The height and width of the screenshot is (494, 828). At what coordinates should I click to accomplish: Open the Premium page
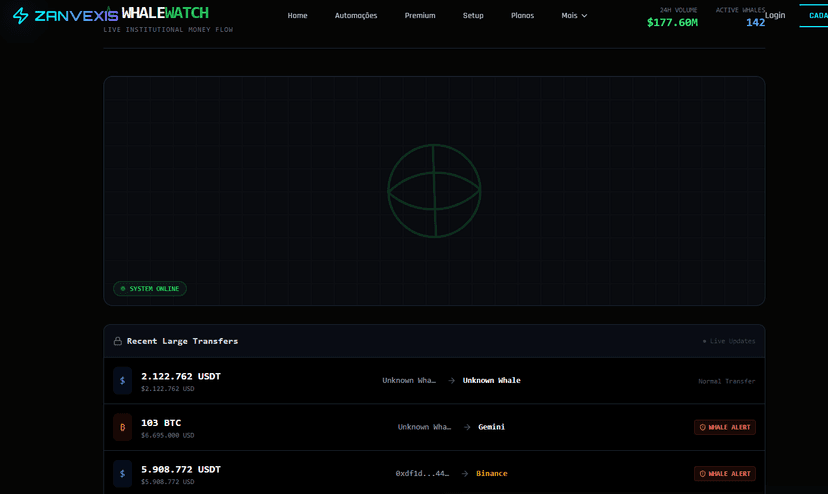(420, 16)
